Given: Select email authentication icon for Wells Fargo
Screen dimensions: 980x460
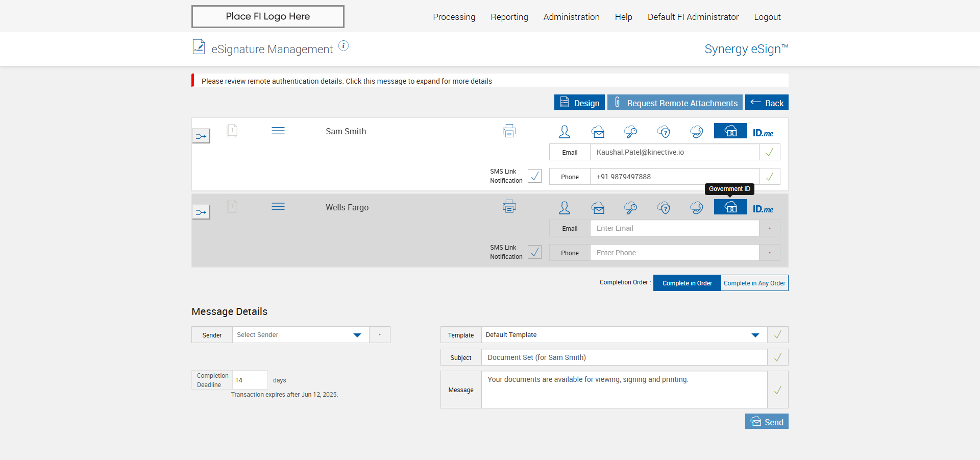Looking at the screenshot, I should click(x=598, y=208).
